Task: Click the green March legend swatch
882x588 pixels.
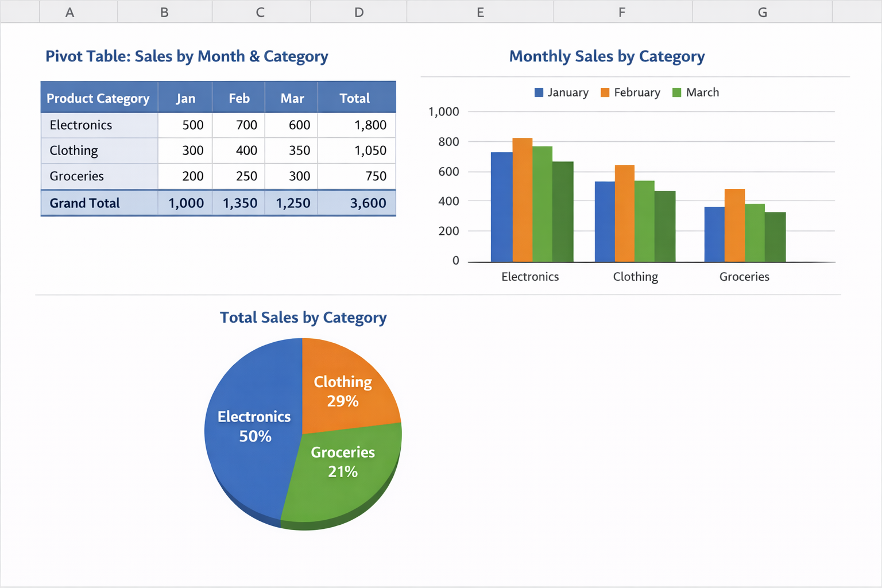Action: click(676, 92)
